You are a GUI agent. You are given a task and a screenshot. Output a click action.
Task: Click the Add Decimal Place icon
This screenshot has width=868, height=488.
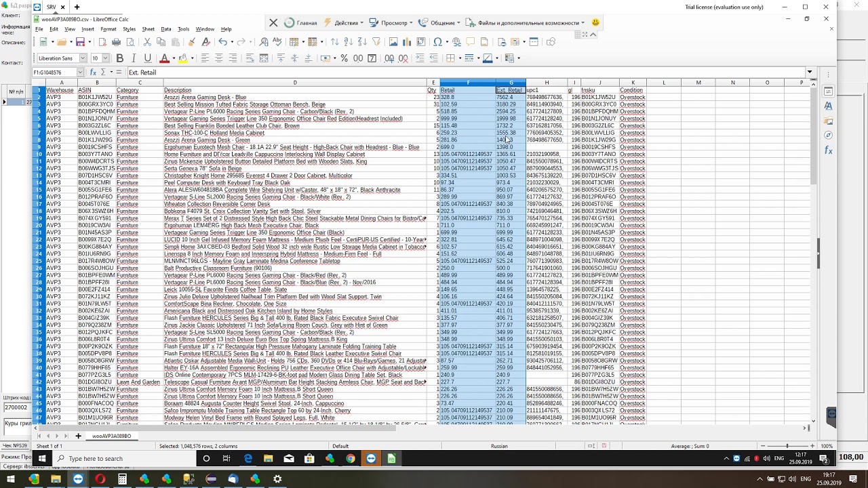coord(389,58)
